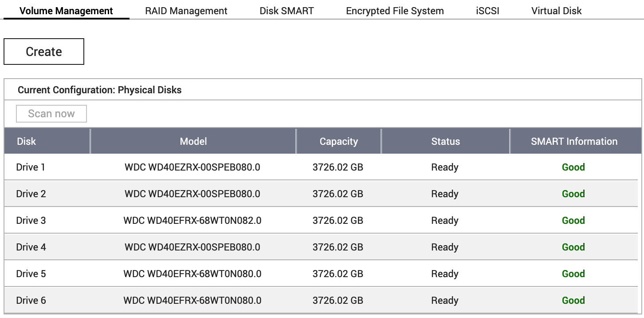Viewport: 644px width, 318px height.
Task: Select the Volume Management tab
Action: (67, 11)
